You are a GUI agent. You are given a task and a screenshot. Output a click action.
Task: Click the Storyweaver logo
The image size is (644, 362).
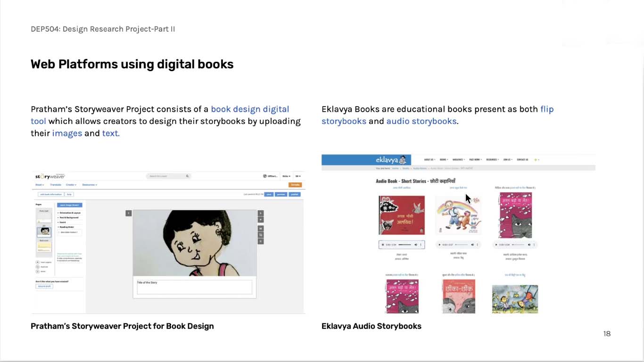click(x=50, y=176)
